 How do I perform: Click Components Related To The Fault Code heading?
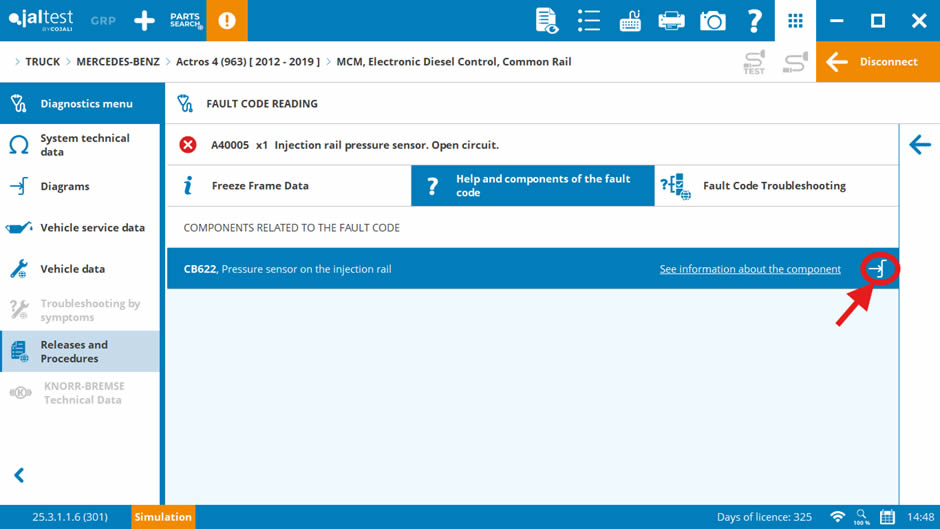291,227
